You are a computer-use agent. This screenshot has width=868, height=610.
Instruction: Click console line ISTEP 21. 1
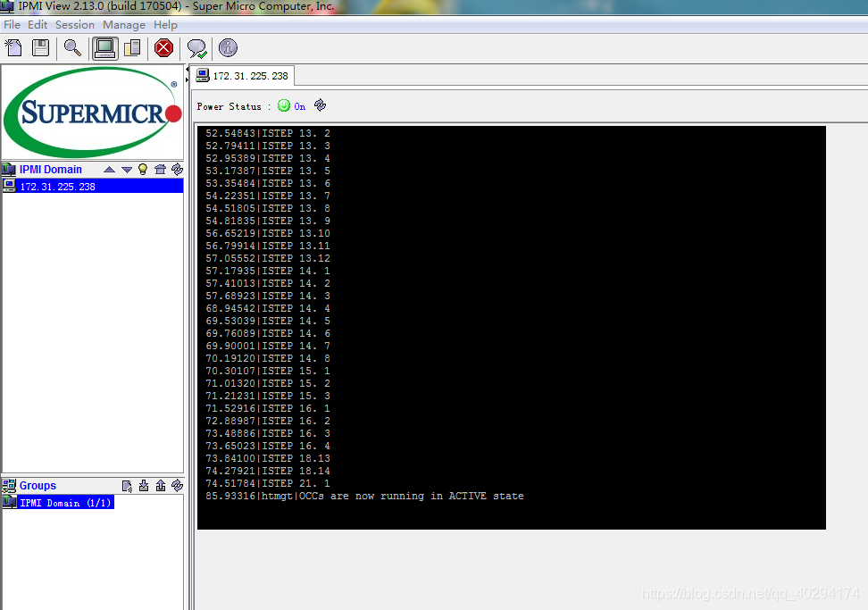(267, 483)
